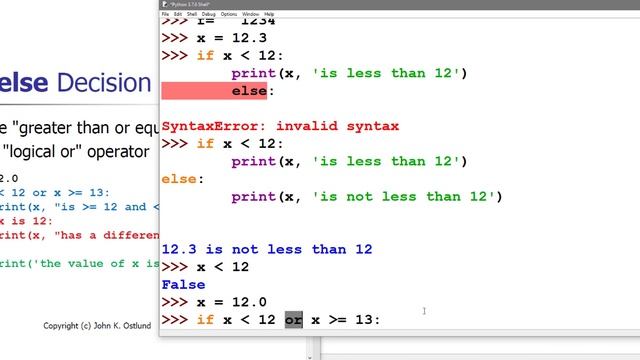Click the output '12.3 is not less than 12'
This screenshot has width=640, height=360.
click(267, 249)
